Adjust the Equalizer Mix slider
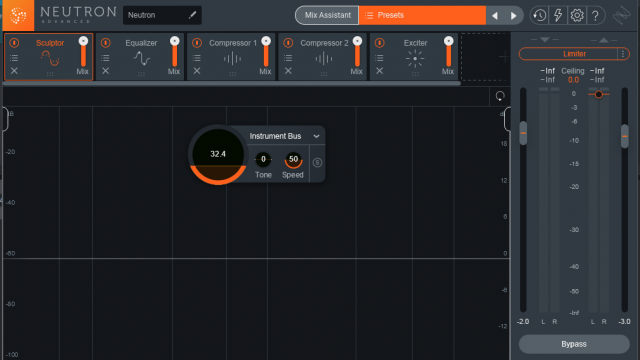 [175, 51]
